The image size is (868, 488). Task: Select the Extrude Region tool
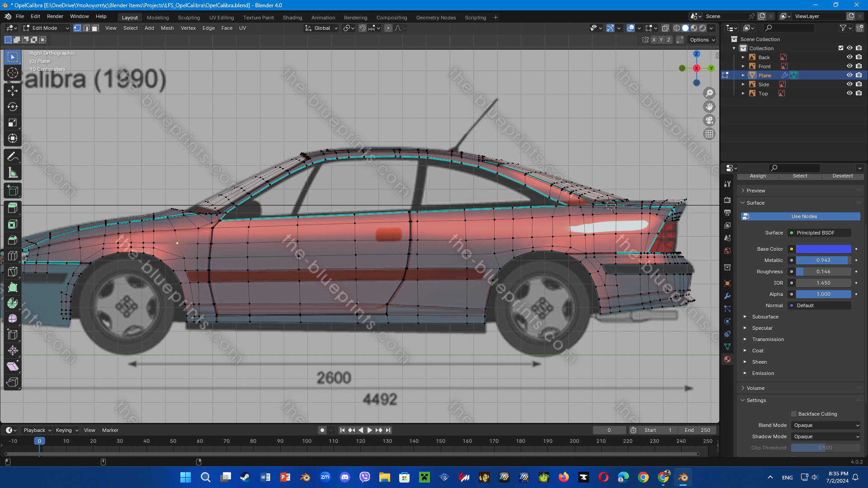point(13,208)
